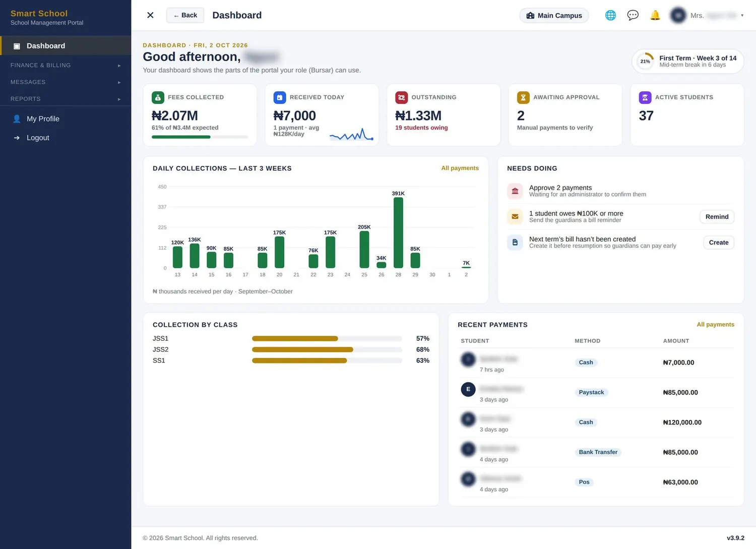The height and width of the screenshot is (549, 756).
Task: Open the user account dropdown arrow
Action: tap(742, 16)
